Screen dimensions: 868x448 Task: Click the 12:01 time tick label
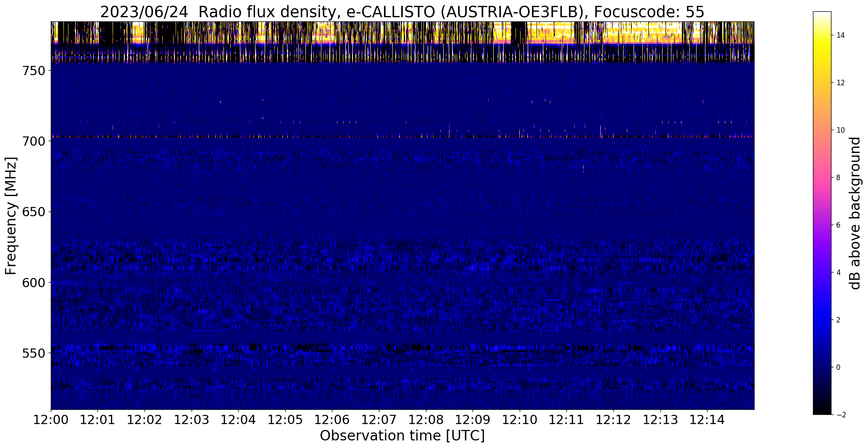coord(98,419)
